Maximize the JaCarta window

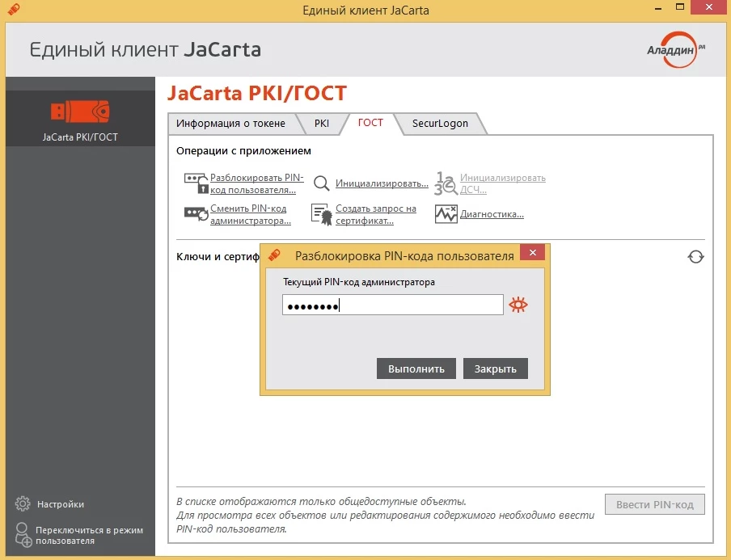point(680,7)
